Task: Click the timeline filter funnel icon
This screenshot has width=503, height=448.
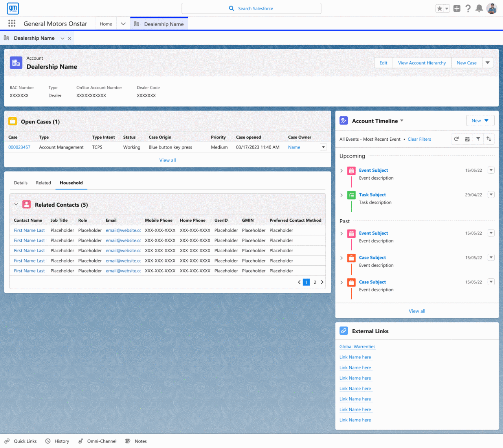Action: 478,139
